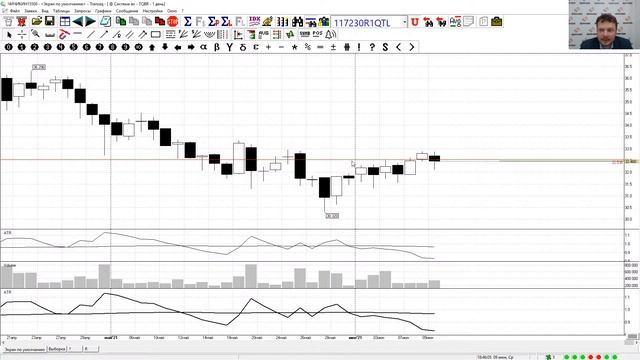Viewport: 640px width, 360px height.
Task: Click the briefcase portfolio icon
Action: click(497, 22)
